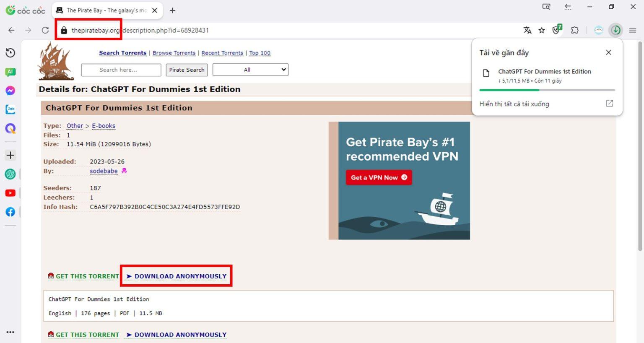Open Messenger from the sidebar
Screen dimensions: 644x343
pyautogui.click(x=10, y=90)
